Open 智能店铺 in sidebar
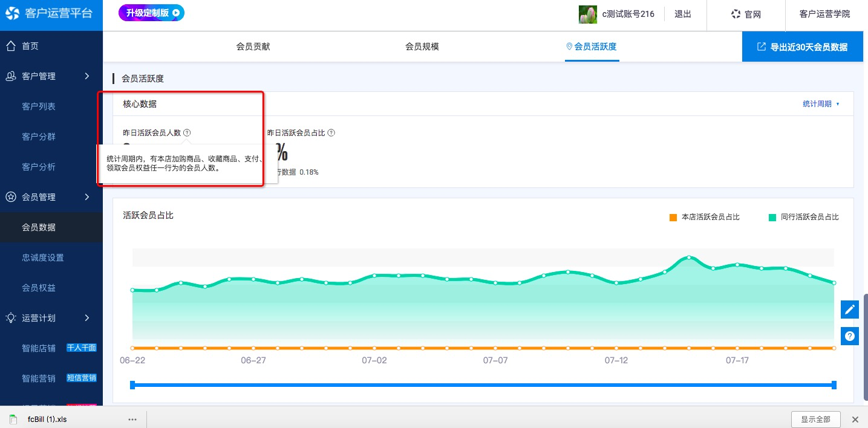The height and width of the screenshot is (428, 868). (39, 348)
